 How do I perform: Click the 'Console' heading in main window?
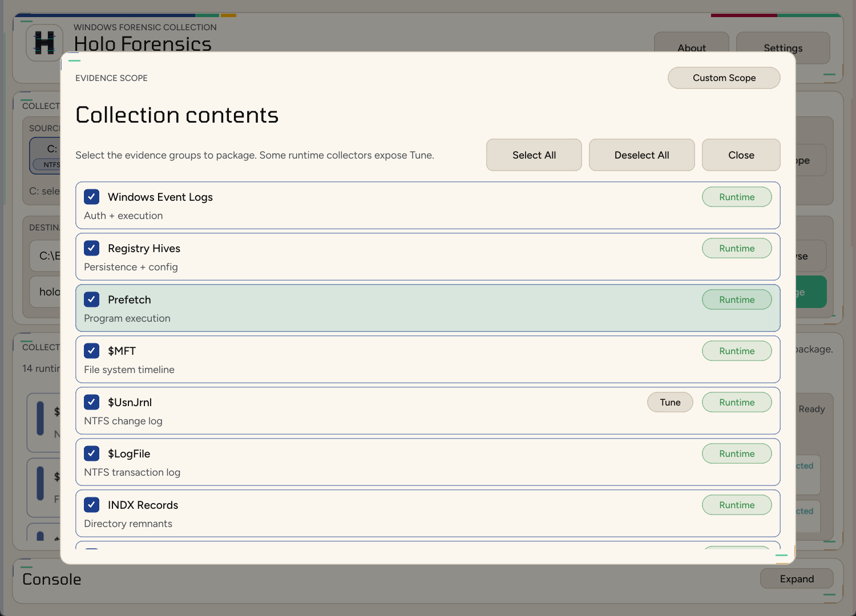coord(52,579)
